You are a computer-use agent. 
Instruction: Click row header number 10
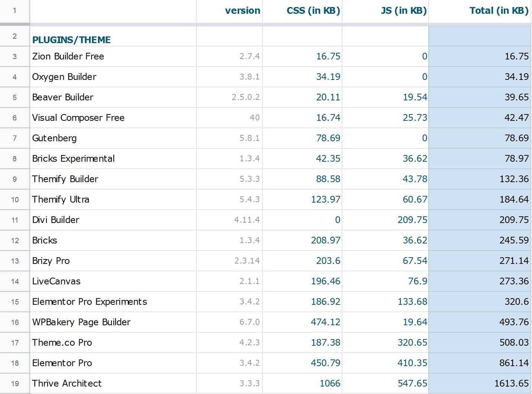(14, 200)
